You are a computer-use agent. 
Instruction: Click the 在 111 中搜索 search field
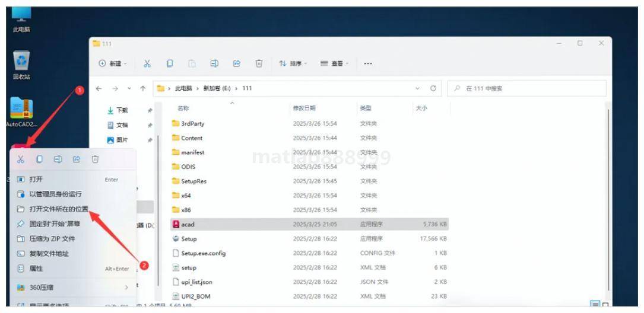click(526, 88)
